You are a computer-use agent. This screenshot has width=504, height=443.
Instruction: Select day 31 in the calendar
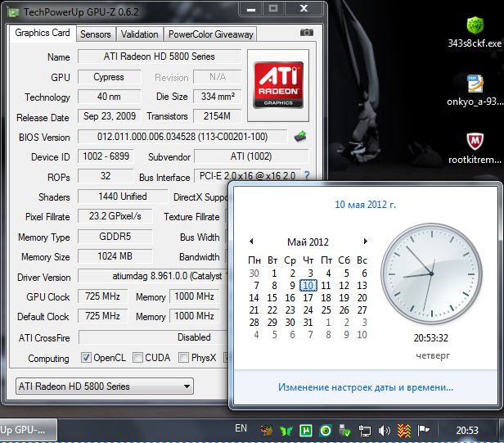coord(308,322)
